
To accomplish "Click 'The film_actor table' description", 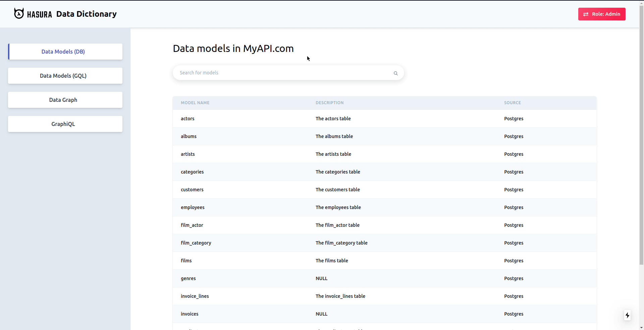I will coord(337,225).
